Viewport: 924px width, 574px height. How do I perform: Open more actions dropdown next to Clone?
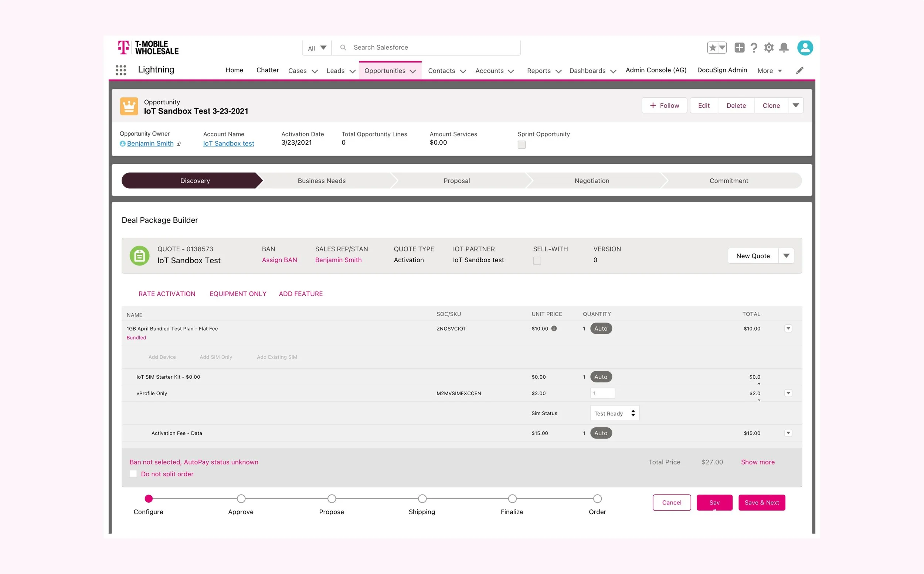(796, 105)
